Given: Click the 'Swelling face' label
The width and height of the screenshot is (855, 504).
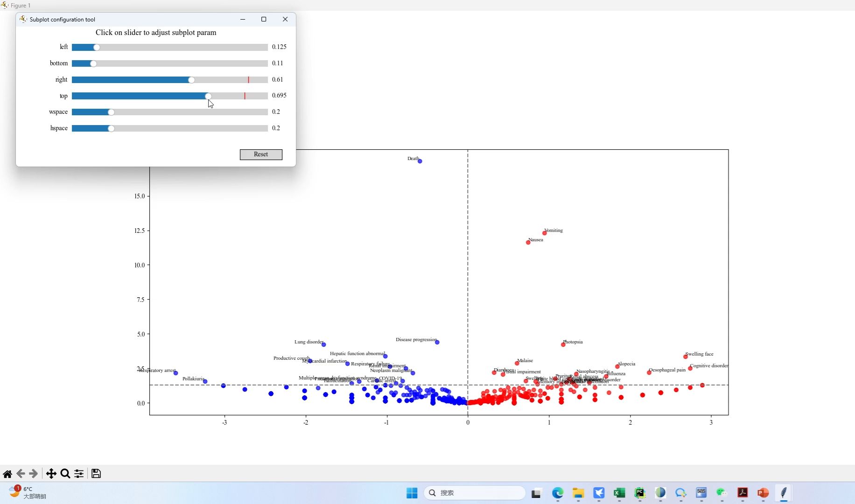Looking at the screenshot, I should click(x=699, y=354).
